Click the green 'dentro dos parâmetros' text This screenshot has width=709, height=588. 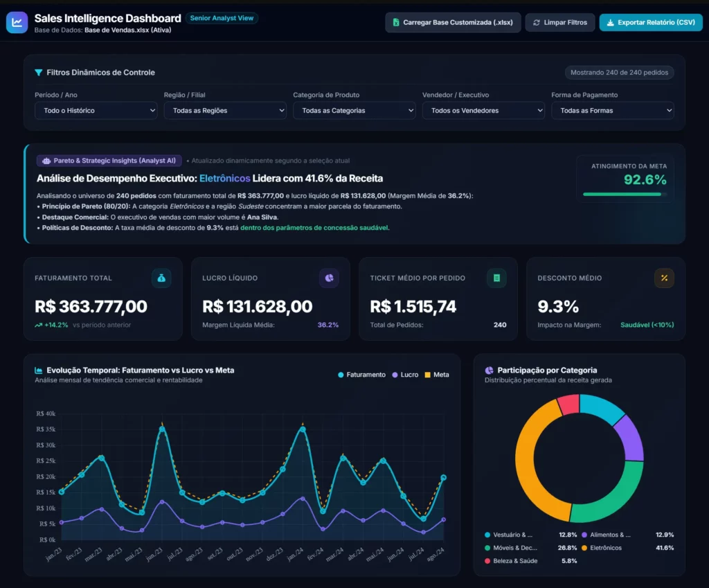click(x=314, y=227)
